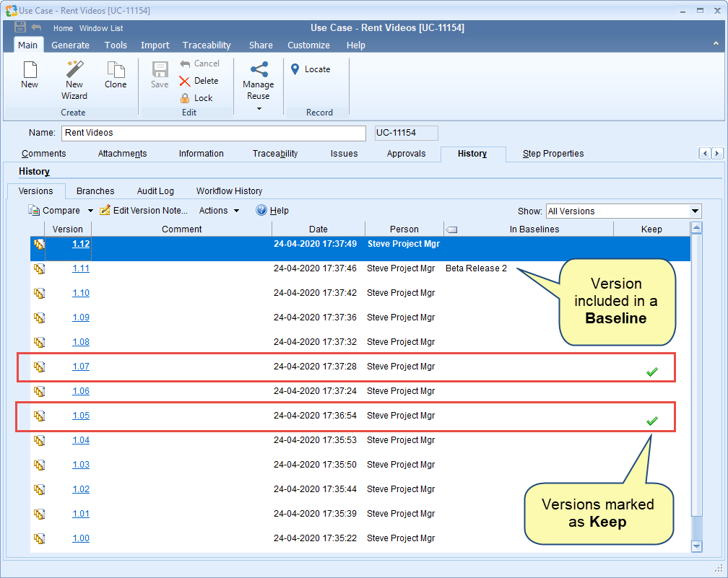
Task: Open the Generate ribbon tab
Action: (71, 45)
